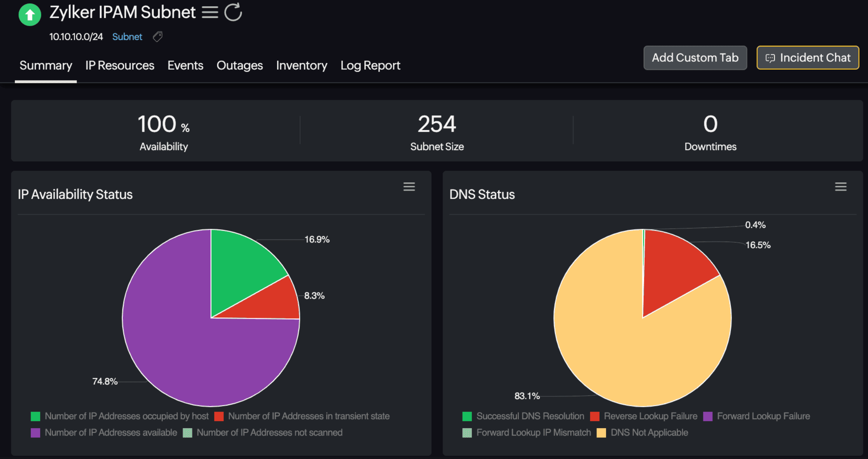Open the Subnet type link
Image resolution: width=868 pixels, height=459 pixels.
[127, 37]
